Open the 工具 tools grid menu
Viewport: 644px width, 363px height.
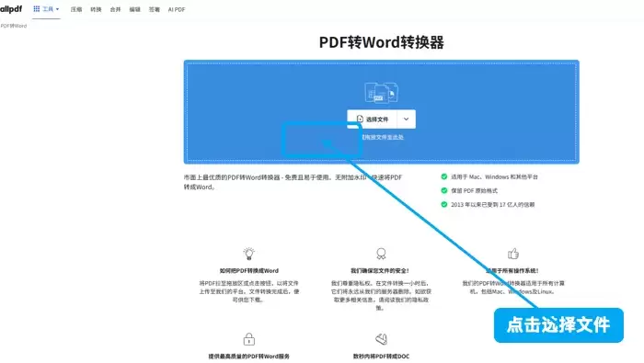[x=46, y=9]
